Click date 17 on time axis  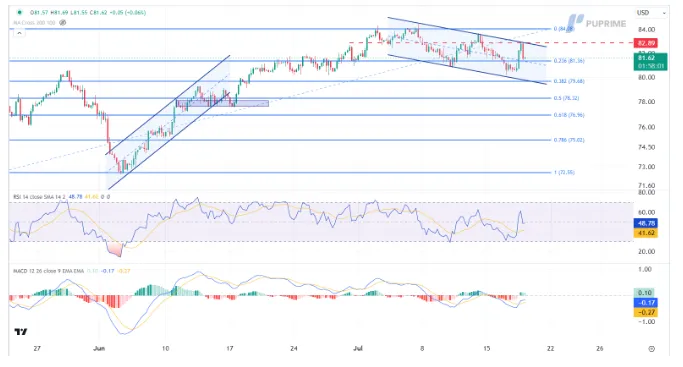click(x=230, y=348)
